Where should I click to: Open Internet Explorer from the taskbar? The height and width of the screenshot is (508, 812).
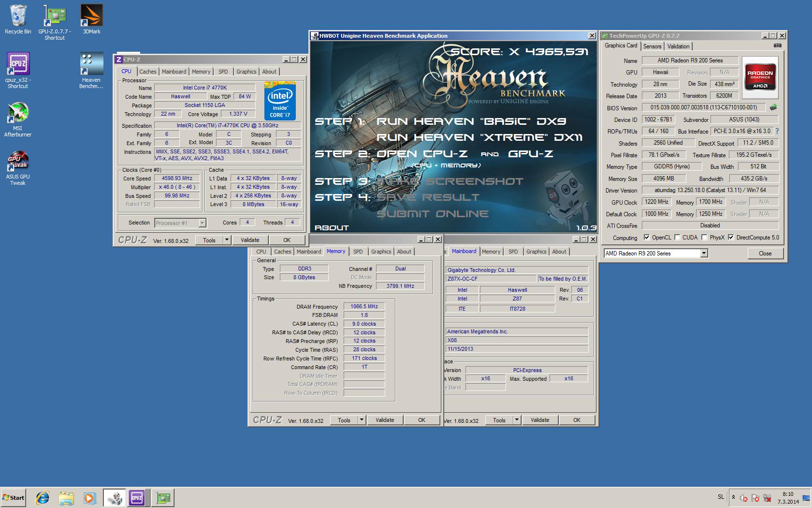pos(43,497)
